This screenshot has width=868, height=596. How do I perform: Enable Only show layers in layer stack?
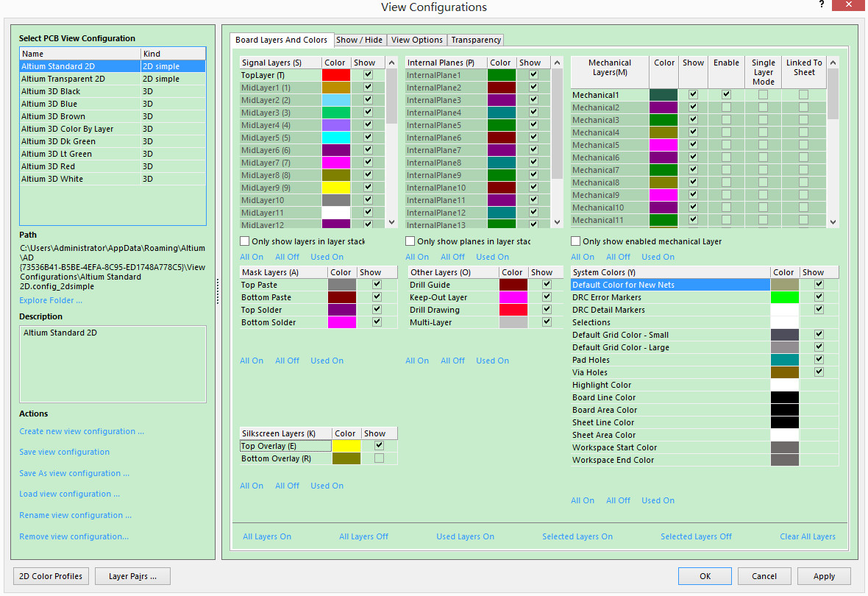(245, 241)
